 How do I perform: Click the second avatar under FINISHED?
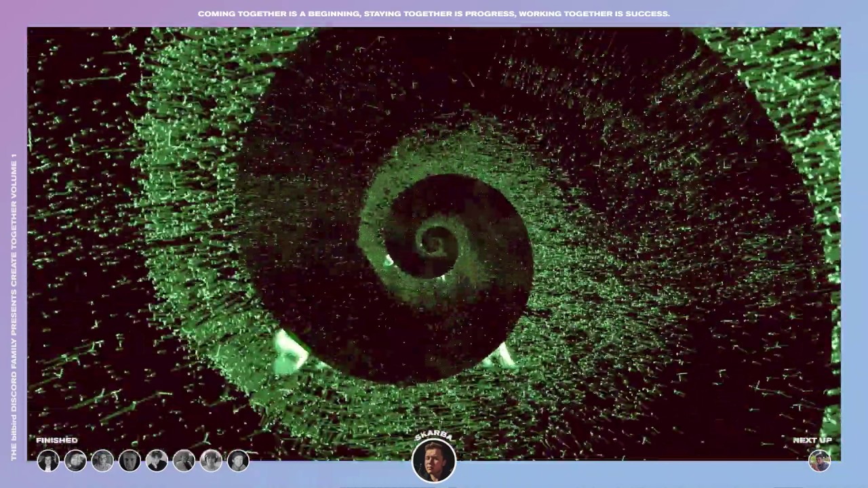click(x=75, y=461)
